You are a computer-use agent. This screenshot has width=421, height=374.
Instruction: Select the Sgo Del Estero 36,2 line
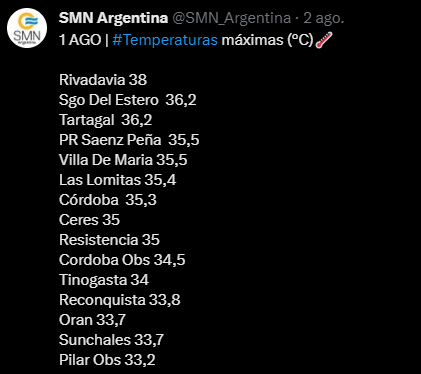(x=128, y=100)
